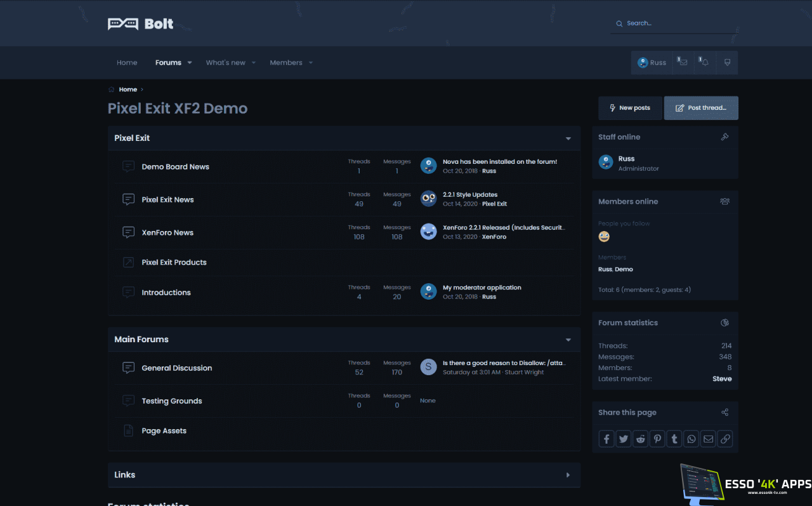Go to What's new in navigation

tap(225, 63)
